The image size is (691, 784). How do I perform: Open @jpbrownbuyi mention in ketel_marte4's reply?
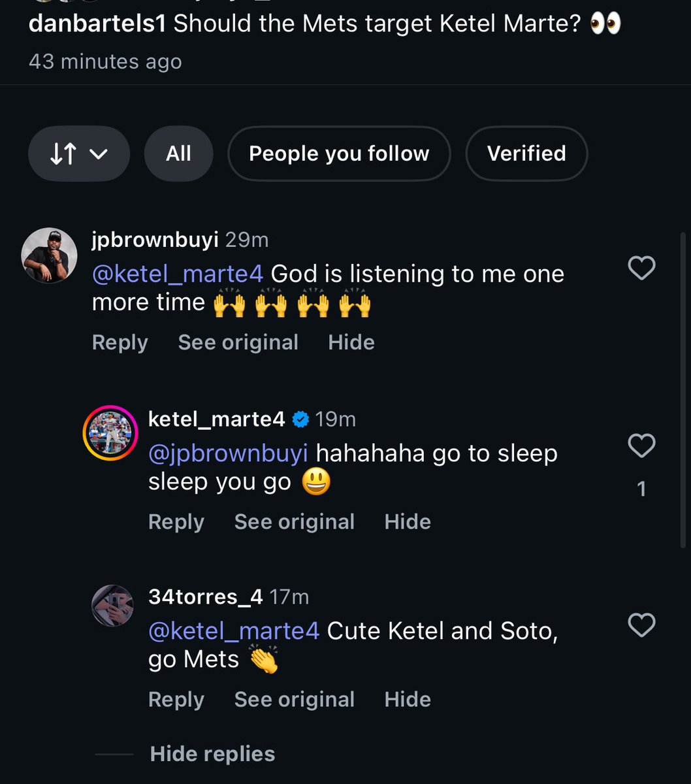point(228,453)
